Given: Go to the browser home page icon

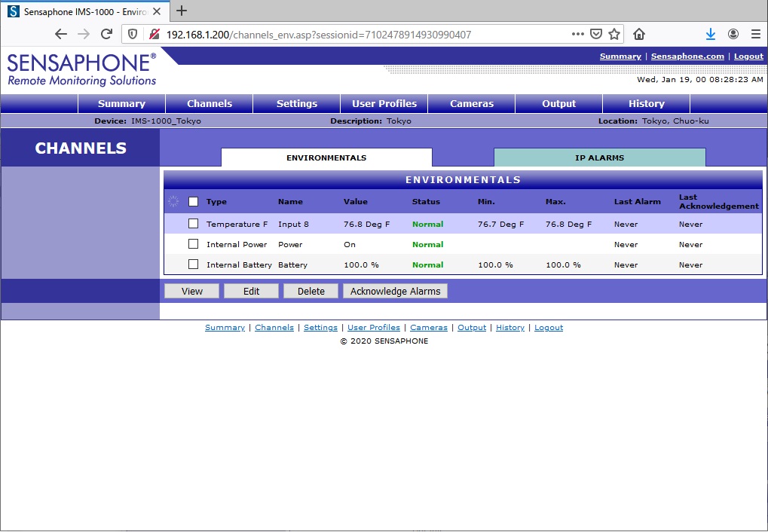Looking at the screenshot, I should coord(639,34).
